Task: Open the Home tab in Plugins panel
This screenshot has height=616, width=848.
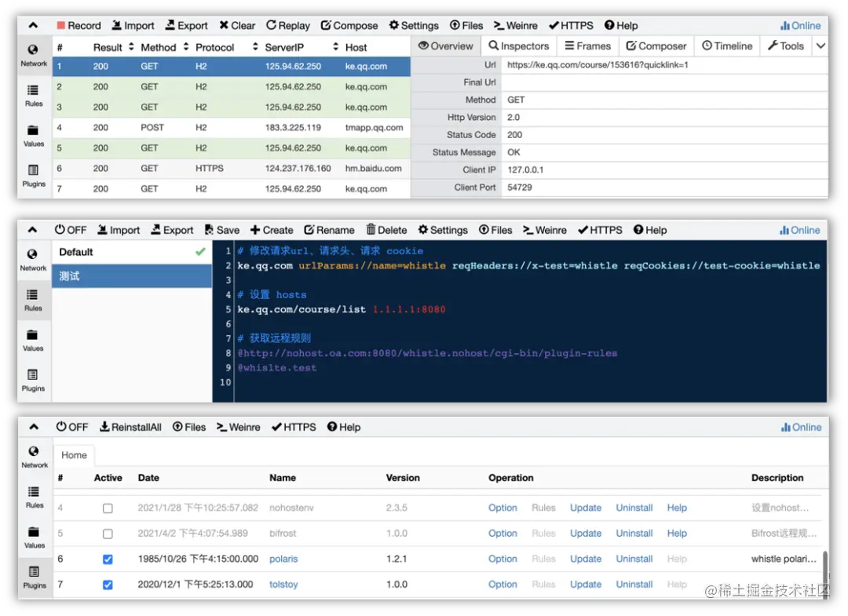Action: click(x=74, y=455)
